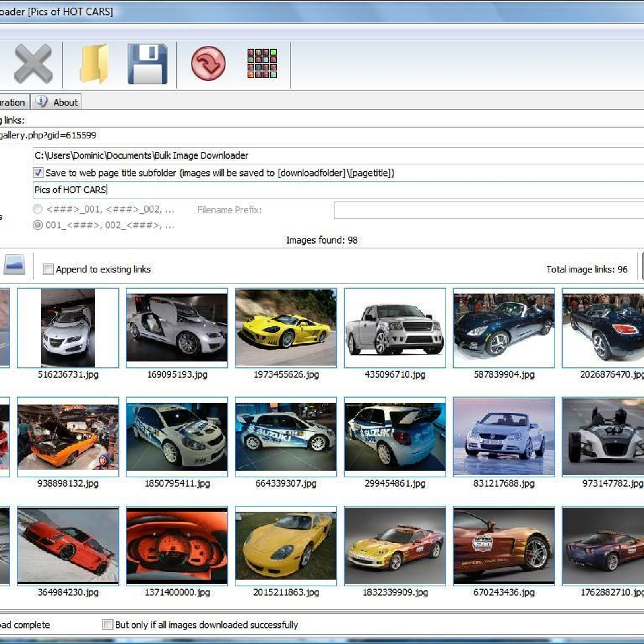The height and width of the screenshot is (644, 644).
Task: Click the download folder path field
Action: click(338, 155)
